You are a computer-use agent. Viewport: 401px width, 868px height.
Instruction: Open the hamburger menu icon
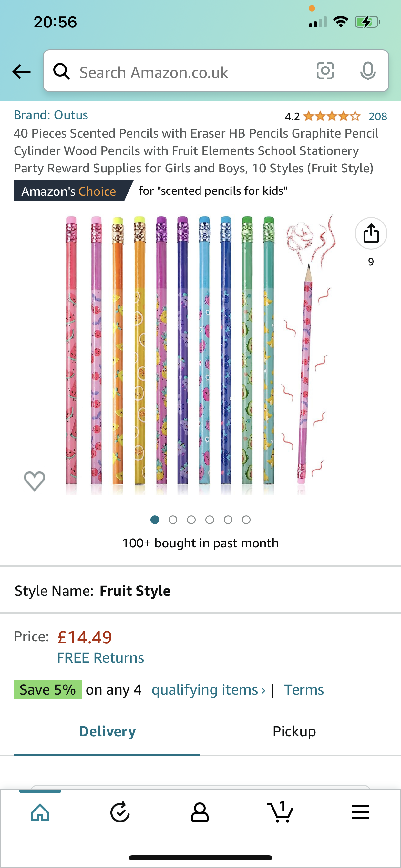360,812
